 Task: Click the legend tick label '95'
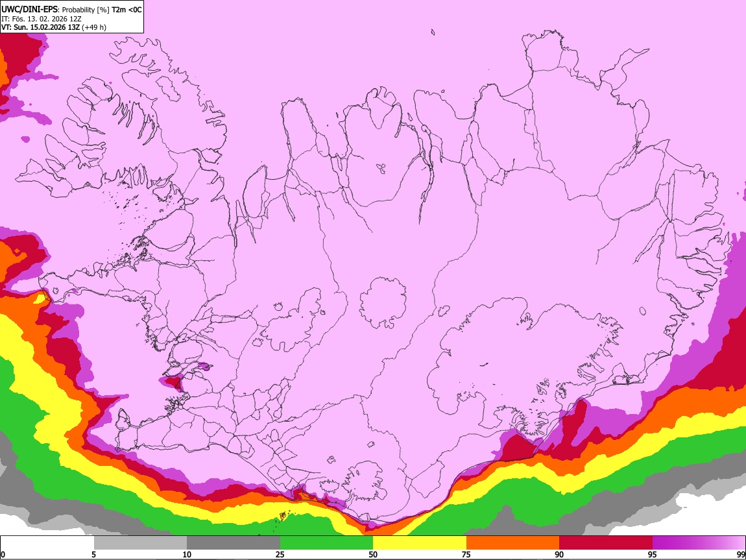click(653, 554)
